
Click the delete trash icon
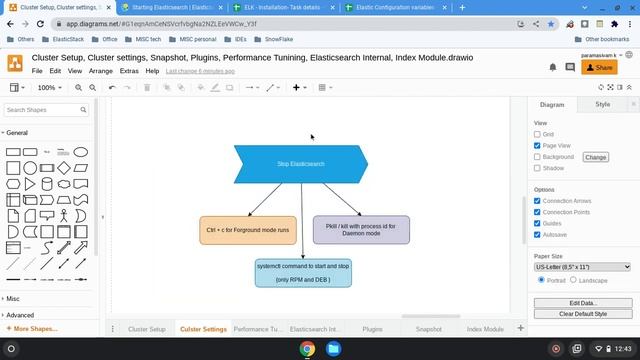click(x=147, y=88)
